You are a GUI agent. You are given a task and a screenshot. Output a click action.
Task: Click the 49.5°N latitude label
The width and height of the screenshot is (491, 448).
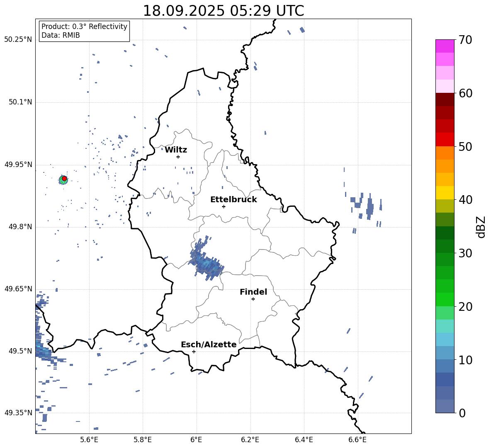coord(20,351)
